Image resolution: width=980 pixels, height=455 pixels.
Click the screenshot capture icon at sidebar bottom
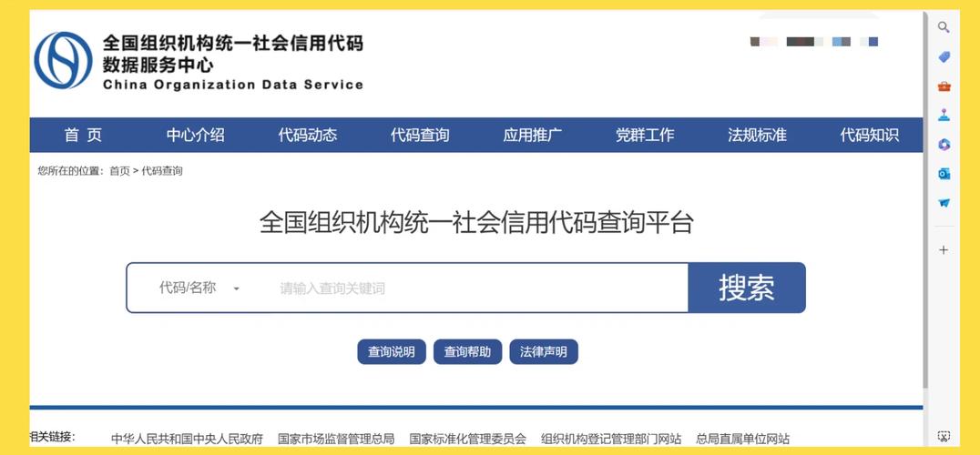(944, 436)
